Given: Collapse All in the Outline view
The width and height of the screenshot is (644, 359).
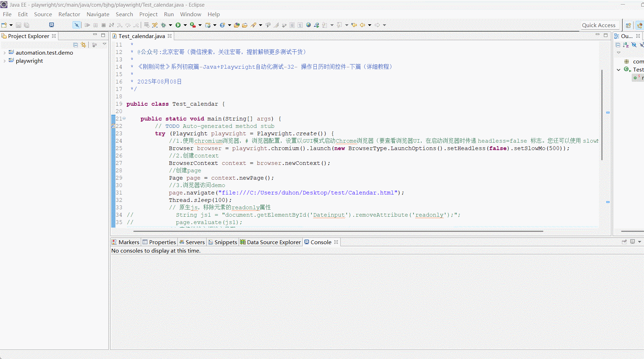Looking at the screenshot, I should [618, 45].
